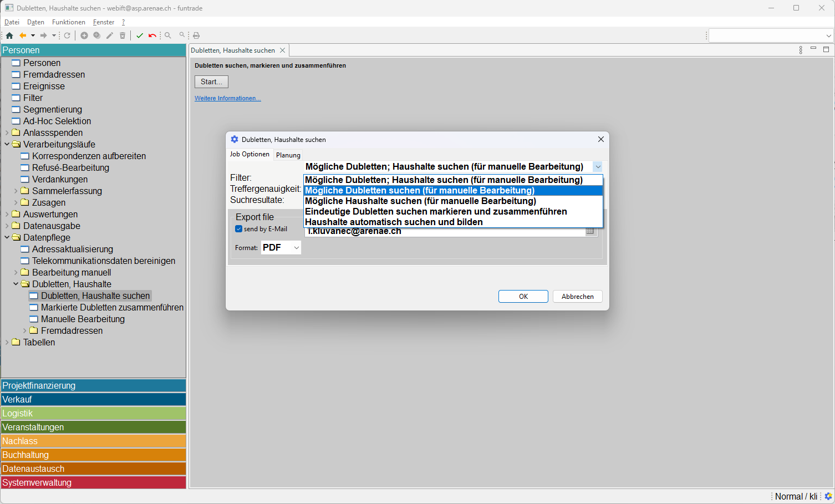Viewport: 835px width, 504px height.
Task: Click the trash delete icon
Action: (x=123, y=35)
